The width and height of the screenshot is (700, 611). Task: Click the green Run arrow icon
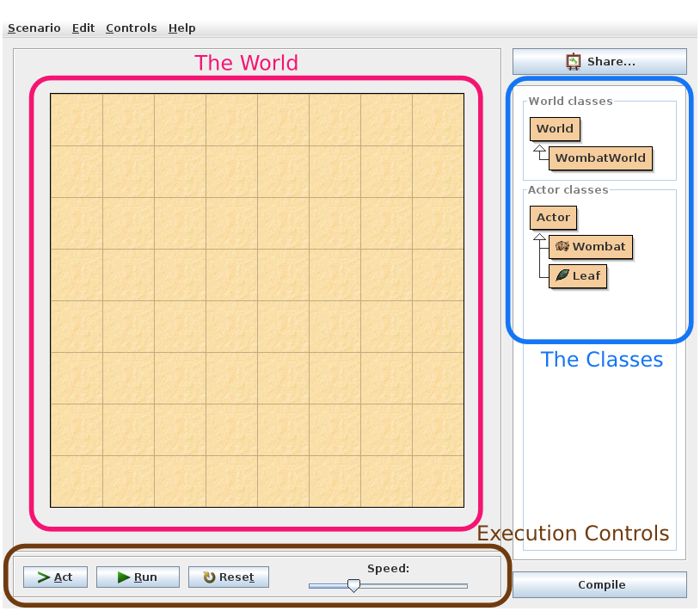coord(124,577)
